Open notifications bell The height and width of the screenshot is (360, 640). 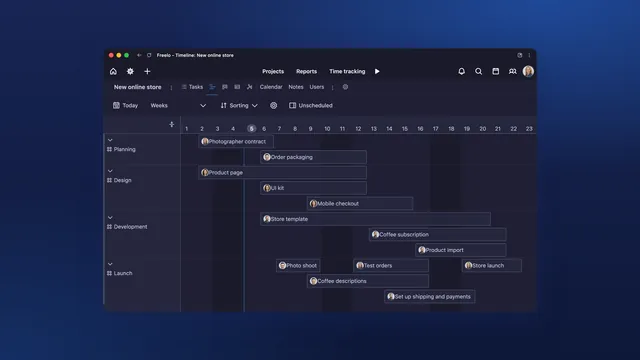click(x=462, y=71)
